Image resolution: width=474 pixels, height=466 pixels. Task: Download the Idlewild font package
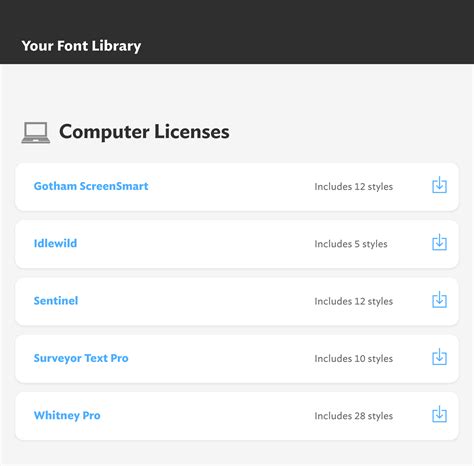point(439,242)
